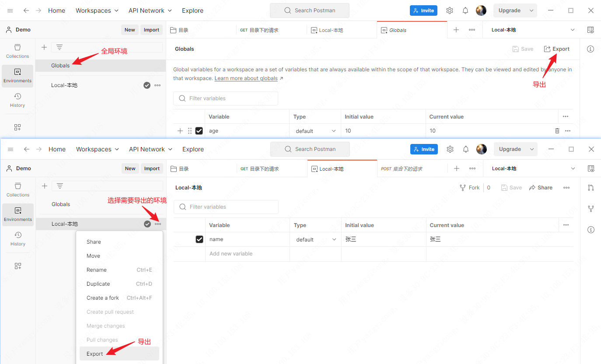
Task: Delete the age variable trash icon
Action: 557,131
